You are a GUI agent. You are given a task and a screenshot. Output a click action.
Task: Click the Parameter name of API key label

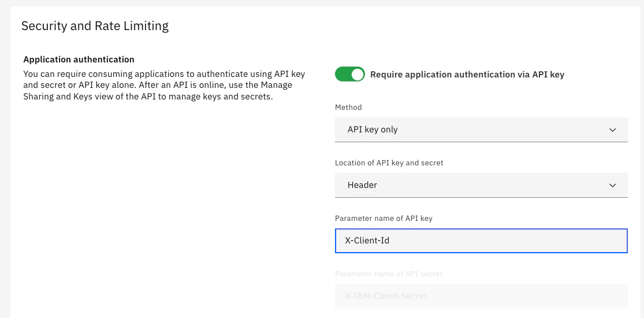pos(384,218)
